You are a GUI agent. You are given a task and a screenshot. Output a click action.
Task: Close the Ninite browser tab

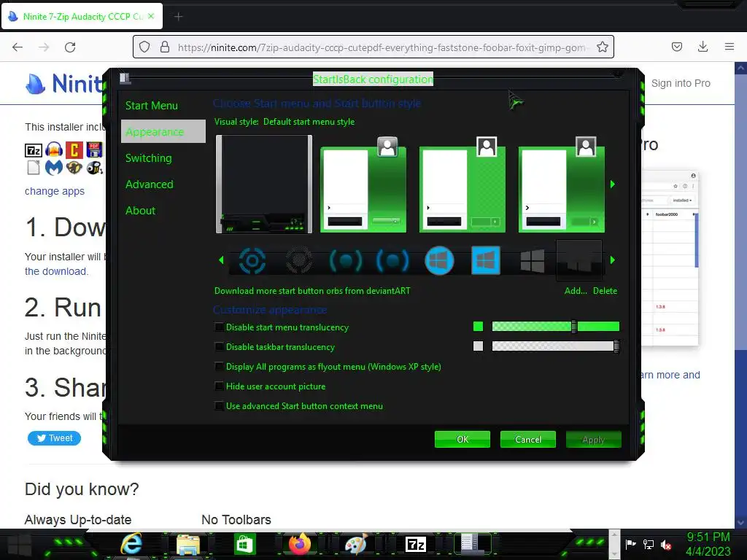coord(151,16)
